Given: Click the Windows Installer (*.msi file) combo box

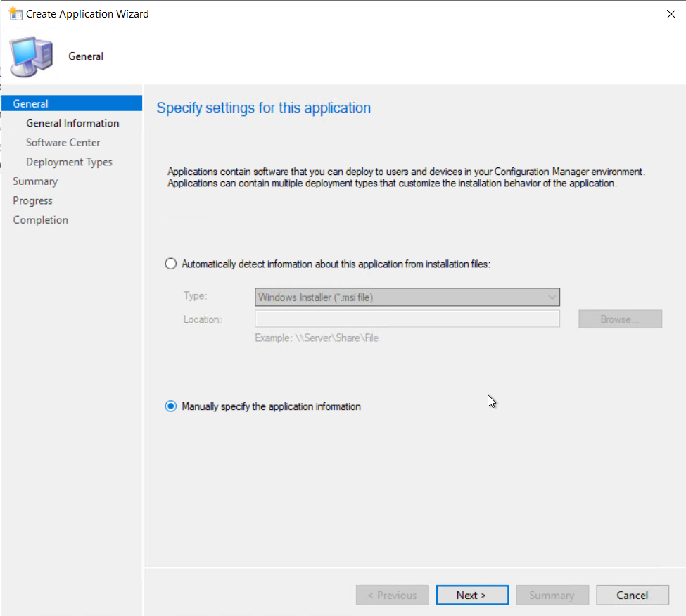Looking at the screenshot, I should 407,297.
